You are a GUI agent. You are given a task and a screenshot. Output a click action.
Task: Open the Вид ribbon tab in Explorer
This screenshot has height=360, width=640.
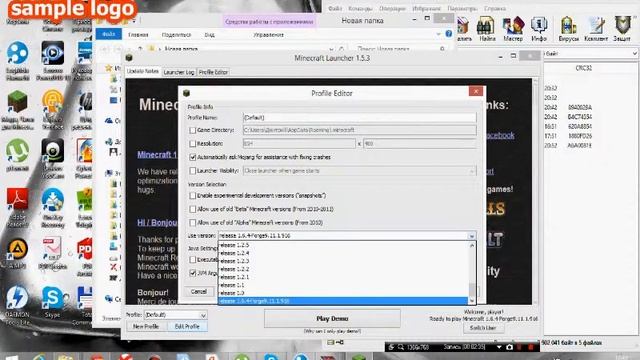[209, 35]
